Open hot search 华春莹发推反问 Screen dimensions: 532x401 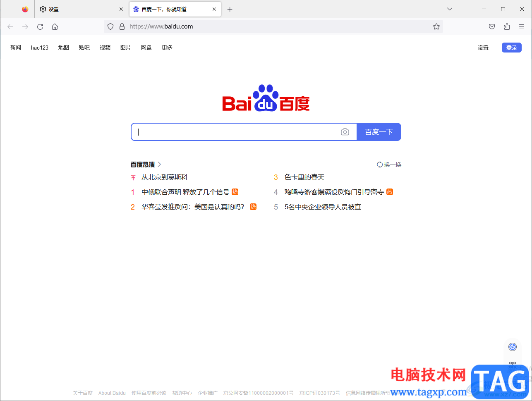pyautogui.click(x=193, y=207)
